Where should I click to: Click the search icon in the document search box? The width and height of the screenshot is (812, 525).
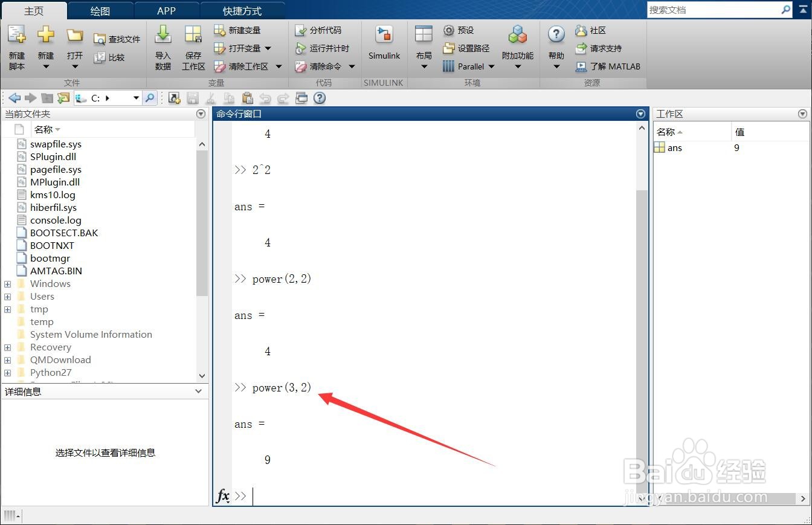pos(786,10)
